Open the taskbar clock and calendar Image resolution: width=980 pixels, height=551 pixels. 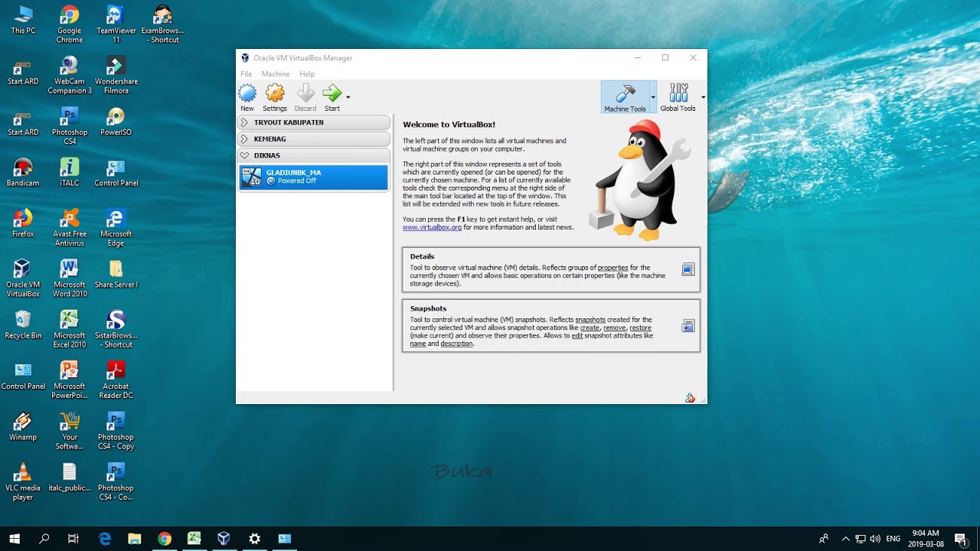pos(926,539)
